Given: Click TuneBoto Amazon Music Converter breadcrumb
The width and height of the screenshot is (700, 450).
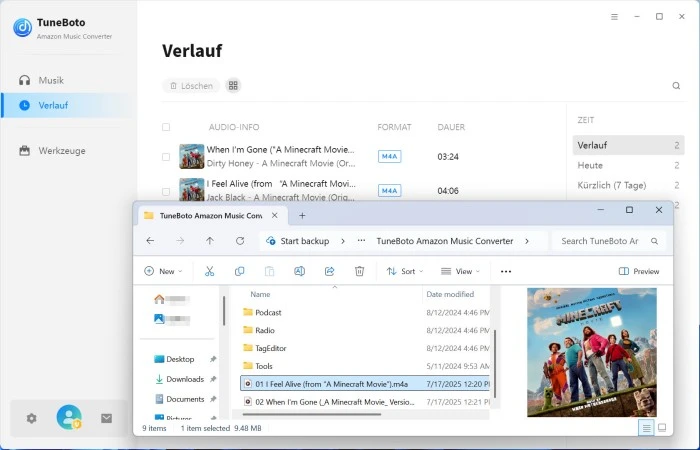Looking at the screenshot, I should (445, 241).
